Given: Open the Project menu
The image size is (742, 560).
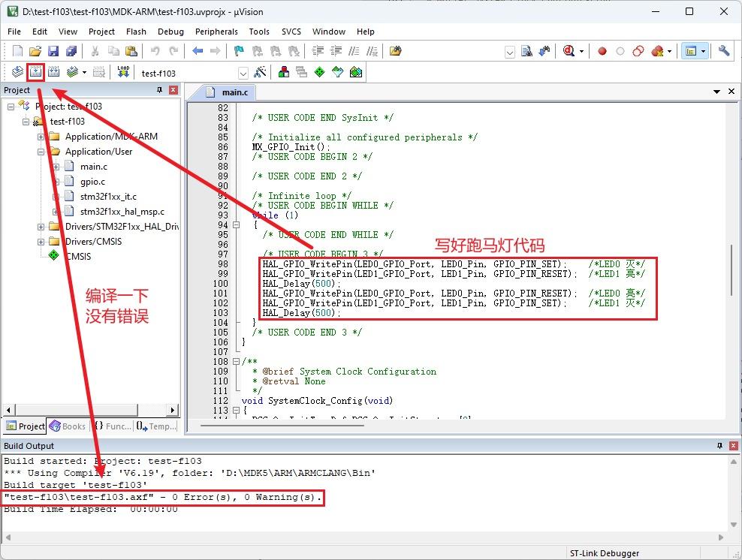Looking at the screenshot, I should point(101,32).
